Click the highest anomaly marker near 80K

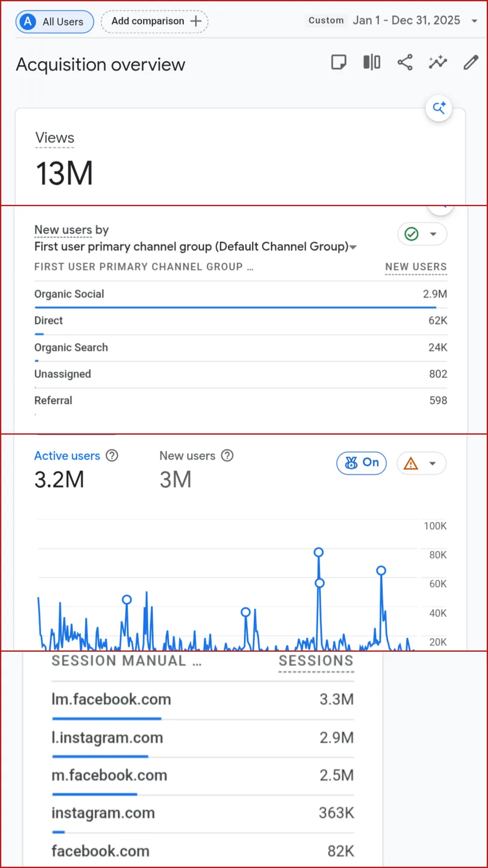point(319,552)
